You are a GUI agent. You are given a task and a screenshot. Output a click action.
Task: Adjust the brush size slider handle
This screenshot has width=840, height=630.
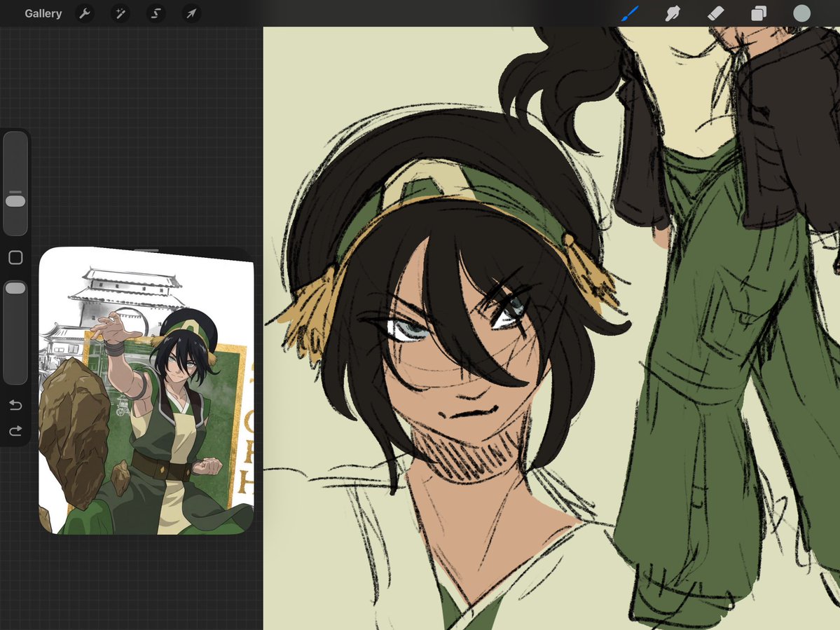(x=15, y=201)
